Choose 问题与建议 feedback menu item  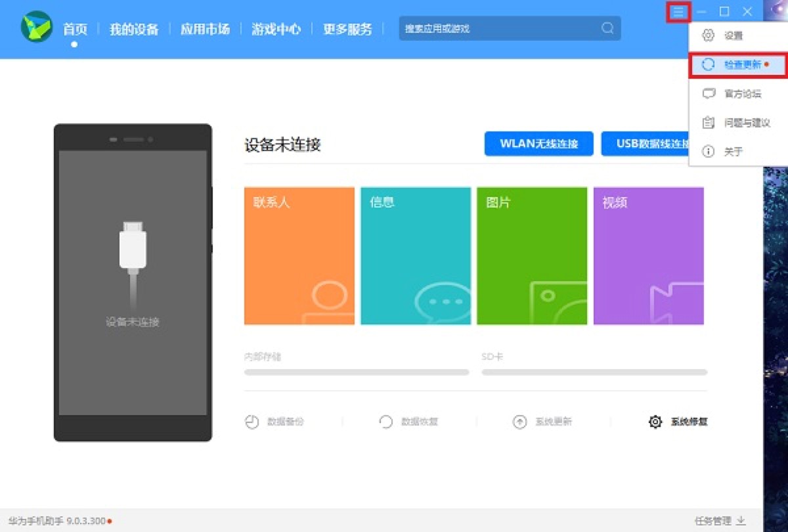(x=747, y=123)
